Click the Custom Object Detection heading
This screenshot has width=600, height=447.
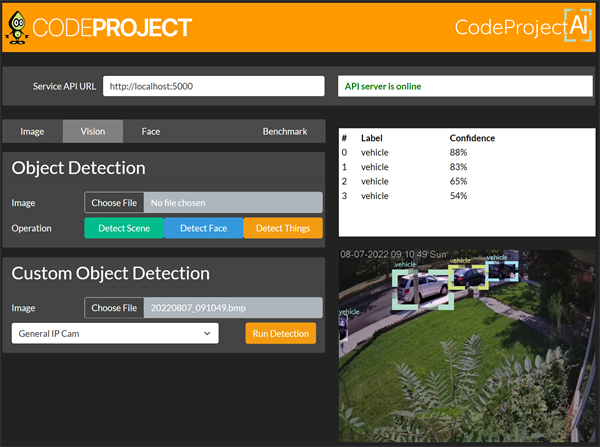pyautogui.click(x=111, y=273)
